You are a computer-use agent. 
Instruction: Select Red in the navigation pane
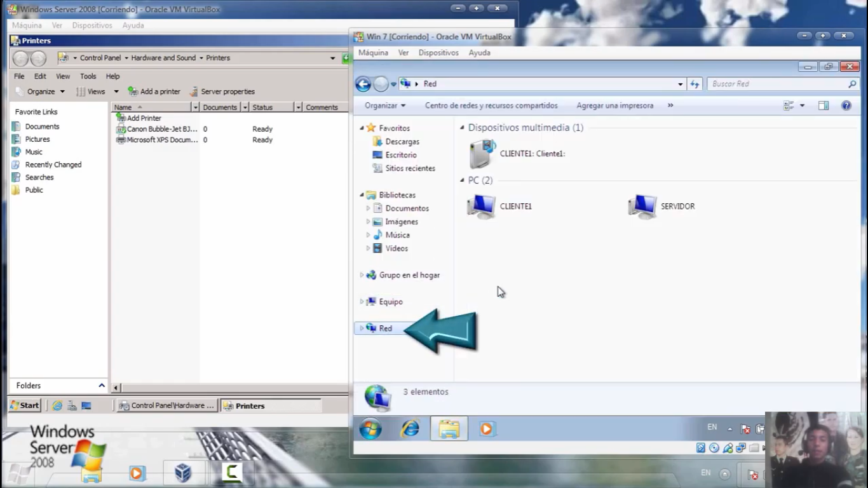coord(386,329)
